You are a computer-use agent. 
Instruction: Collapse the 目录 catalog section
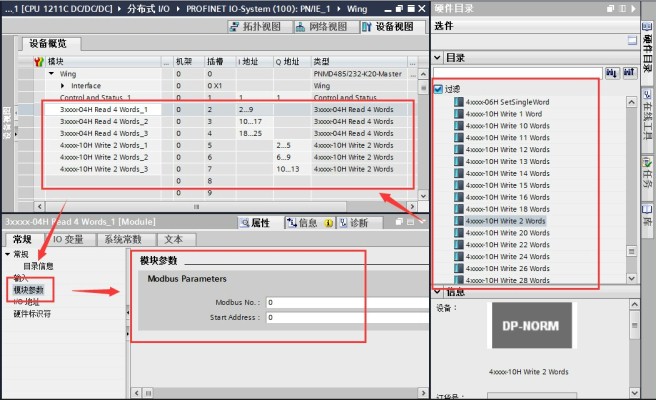[439, 58]
